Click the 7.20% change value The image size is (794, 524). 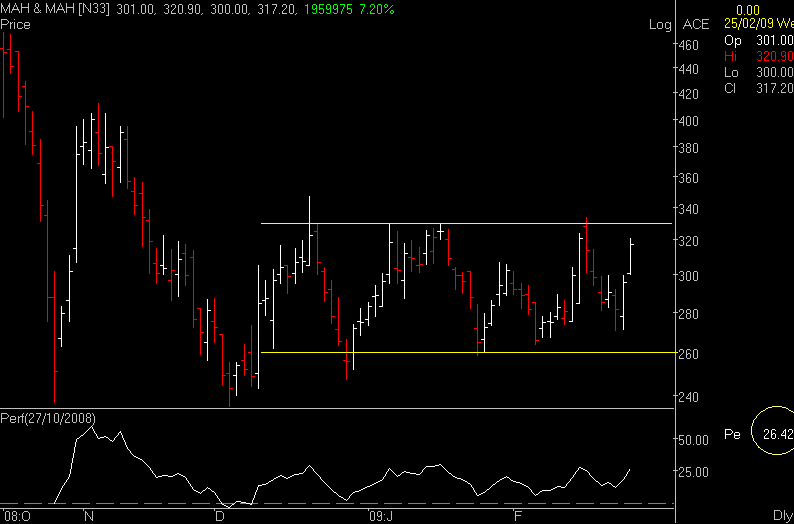click(375, 9)
